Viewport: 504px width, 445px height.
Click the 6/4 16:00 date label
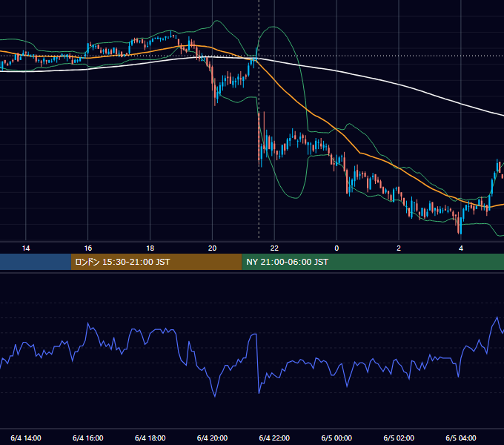pos(87,438)
